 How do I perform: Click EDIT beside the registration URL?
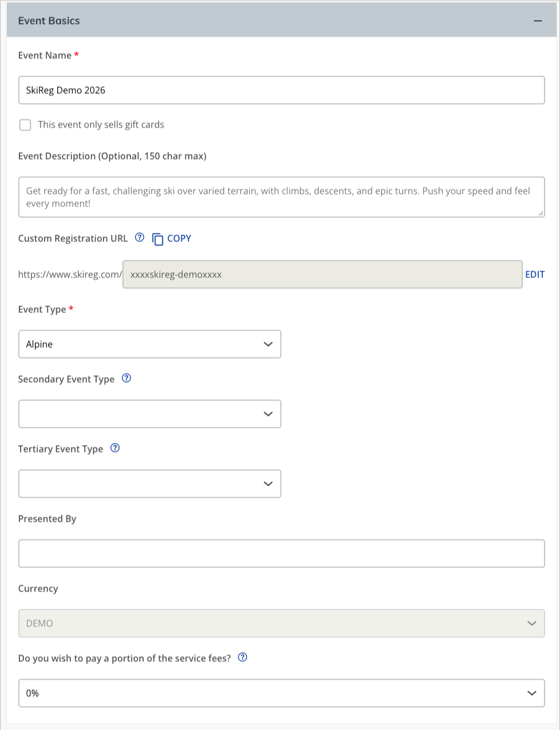pyautogui.click(x=535, y=275)
